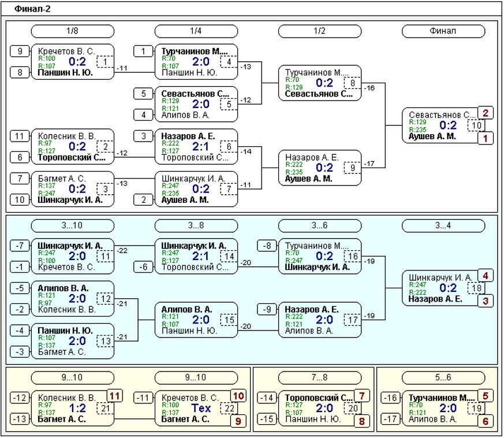This screenshot has width=504, height=438.
Task: Click seed box 3 beside Назаров А. Е. in 1/4
Action: pos(143,136)
